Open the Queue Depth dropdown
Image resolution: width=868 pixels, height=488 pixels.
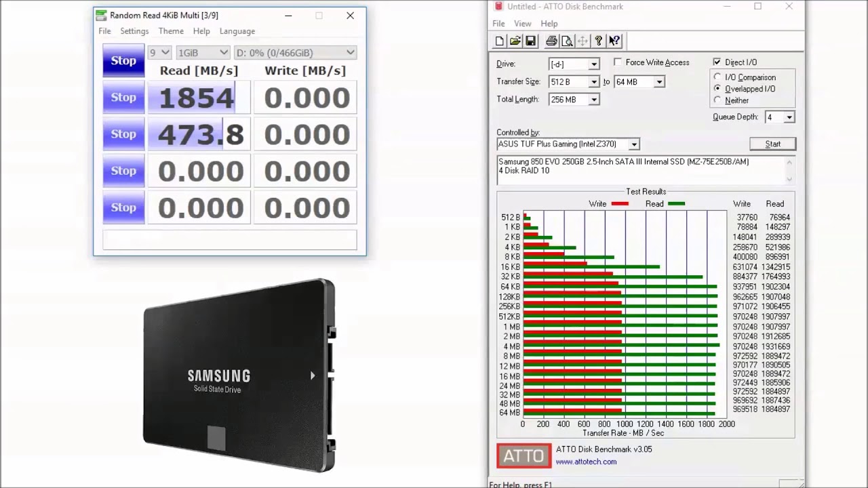(x=789, y=117)
